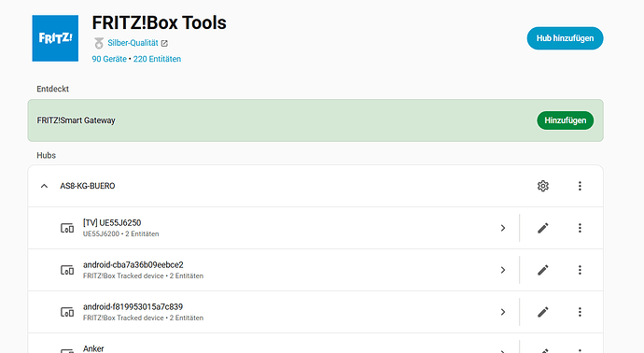This screenshot has width=644, height=353.
Task: Expand chevron for android-cba7a36b09eebce2
Action: pyautogui.click(x=503, y=270)
